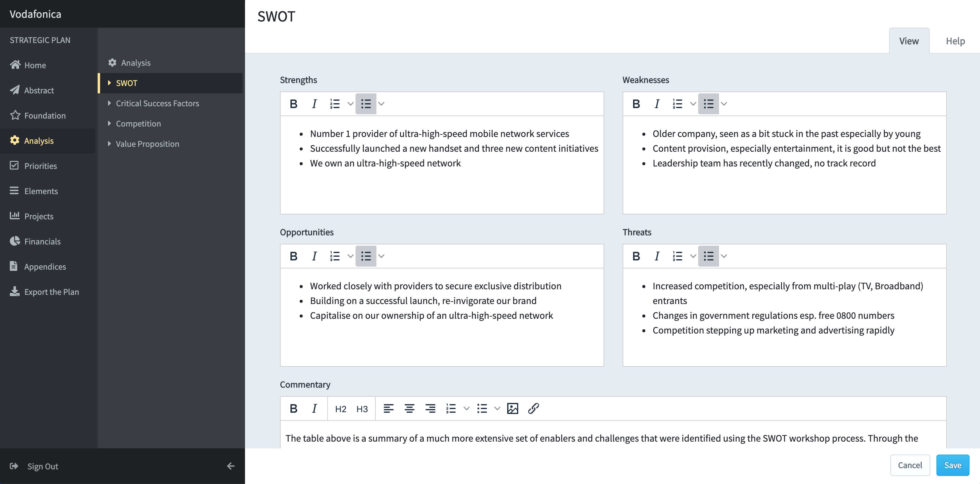Click inside the Opportunities text area
The image size is (980, 484).
click(442, 317)
